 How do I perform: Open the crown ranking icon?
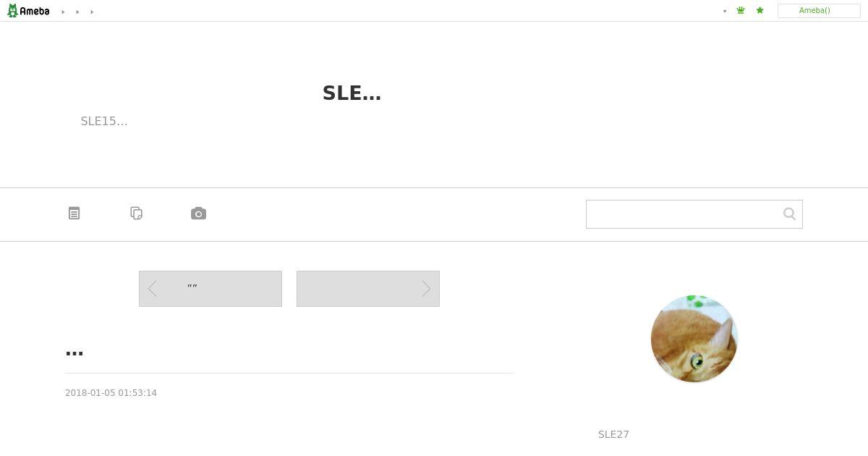[741, 11]
